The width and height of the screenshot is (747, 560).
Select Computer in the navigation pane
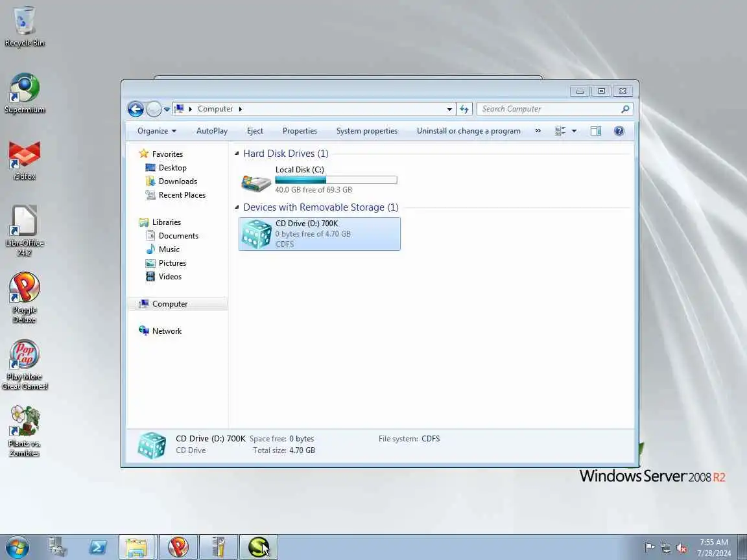[170, 304]
